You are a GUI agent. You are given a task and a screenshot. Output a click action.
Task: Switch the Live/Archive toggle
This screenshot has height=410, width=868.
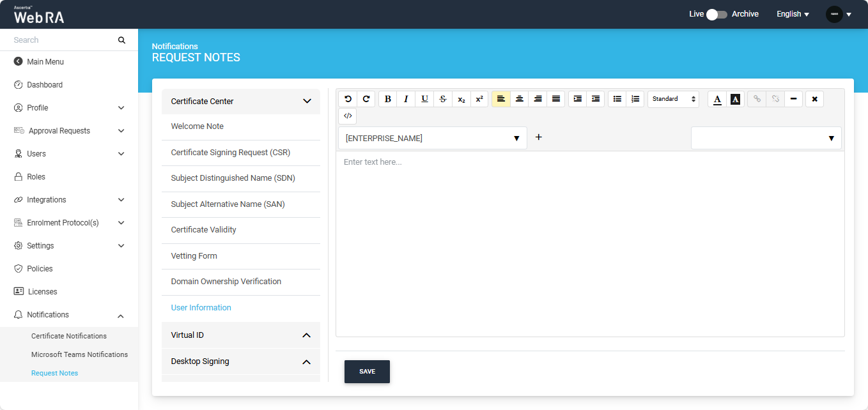click(717, 14)
